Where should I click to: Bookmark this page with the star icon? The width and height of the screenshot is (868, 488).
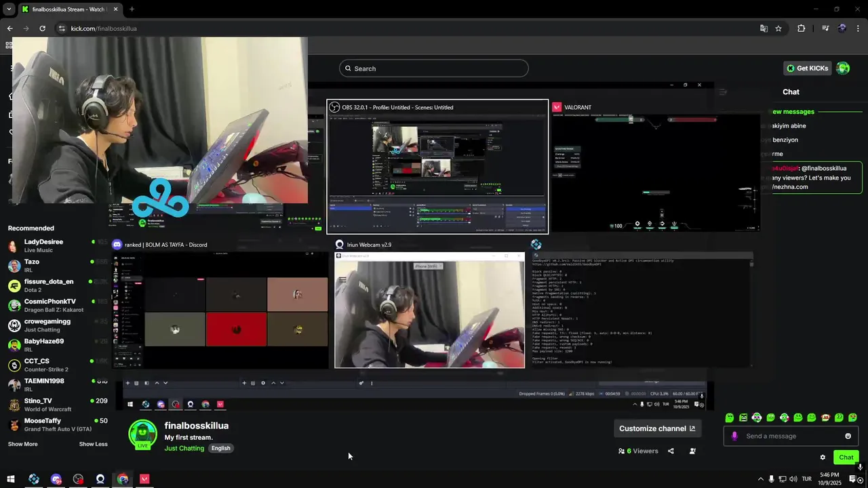[x=778, y=28]
